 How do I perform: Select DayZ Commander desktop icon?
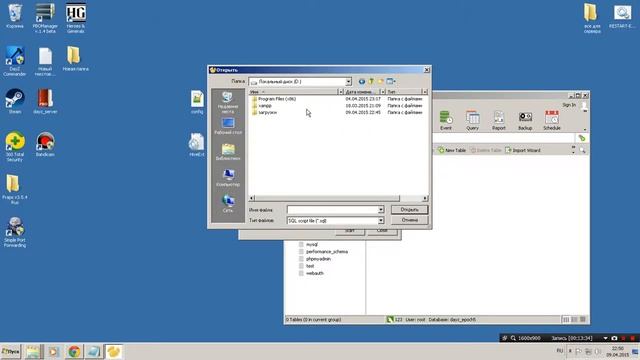[15, 61]
